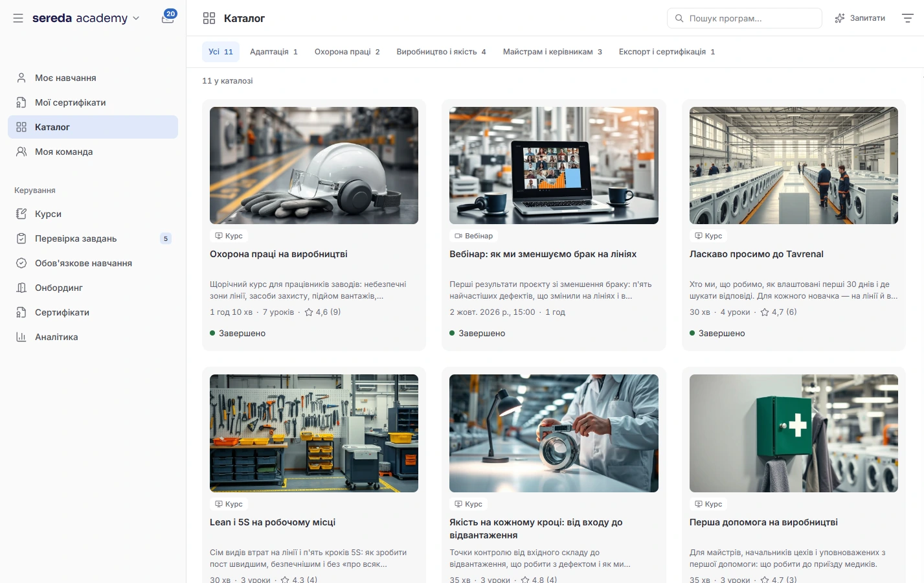Viewport: 924px width, 583px height.
Task: Open Моя команда page
Action: point(93,152)
